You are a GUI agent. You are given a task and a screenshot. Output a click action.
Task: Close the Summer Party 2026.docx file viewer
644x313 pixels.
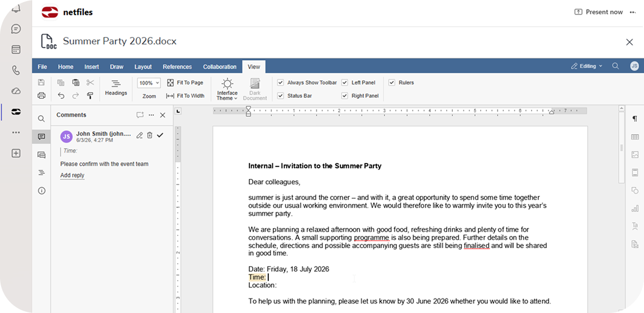point(629,42)
